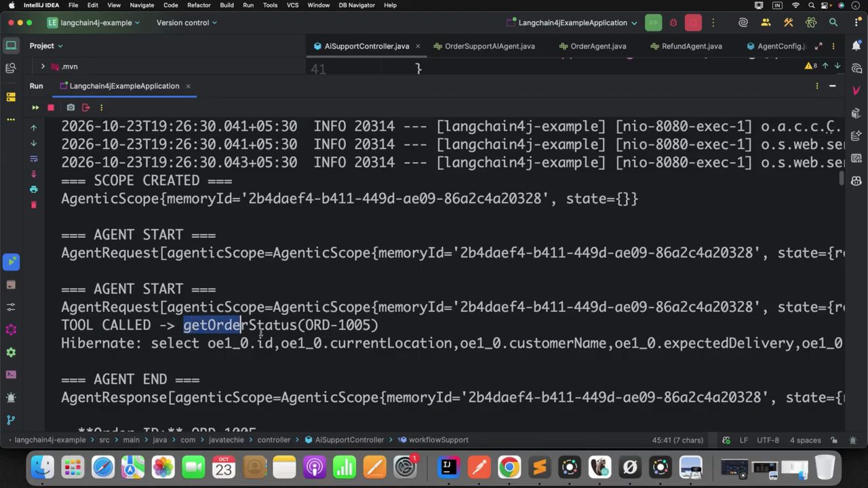
Task: Open Git tool window icon
Action: click(x=11, y=420)
